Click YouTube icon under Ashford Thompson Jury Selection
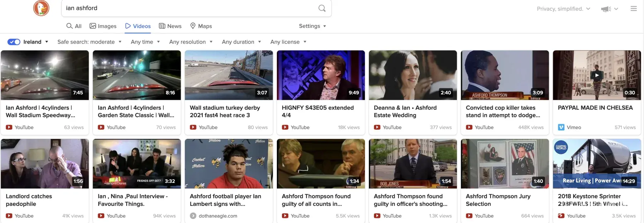The image size is (644, 223). 469,216
